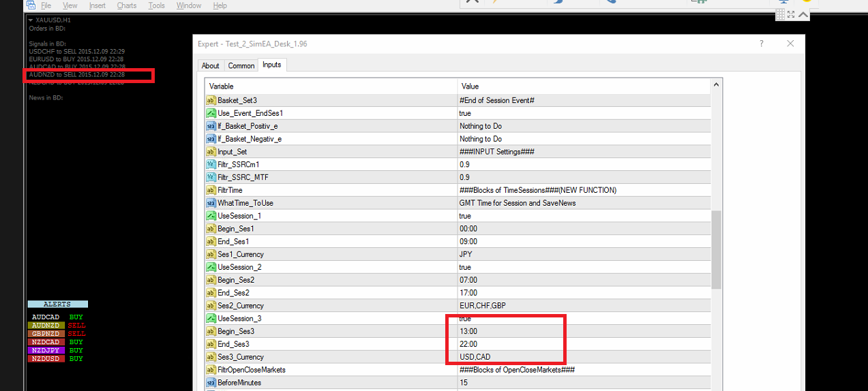This screenshot has height=391, width=868.
Task: Collapse the overlay with the up chevron
Action: pos(803,14)
